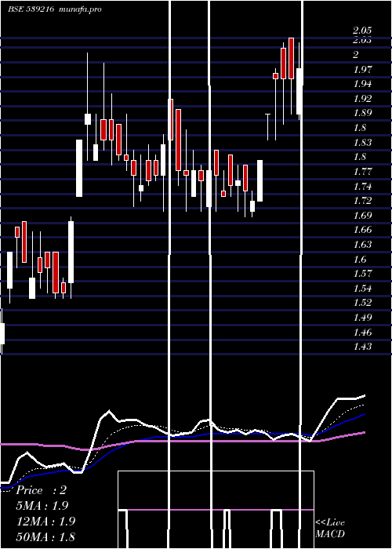
Task: Select the 1.94 price axis label
Action: click(362, 84)
